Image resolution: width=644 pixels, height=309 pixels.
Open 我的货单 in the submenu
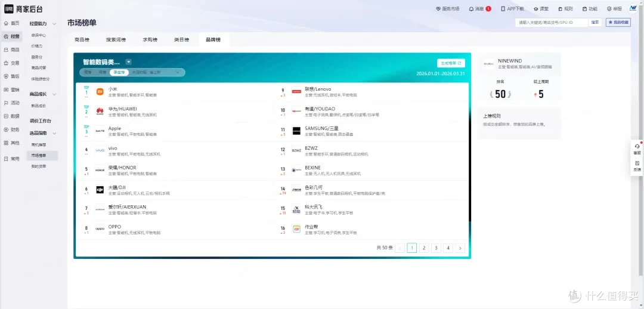point(39,166)
